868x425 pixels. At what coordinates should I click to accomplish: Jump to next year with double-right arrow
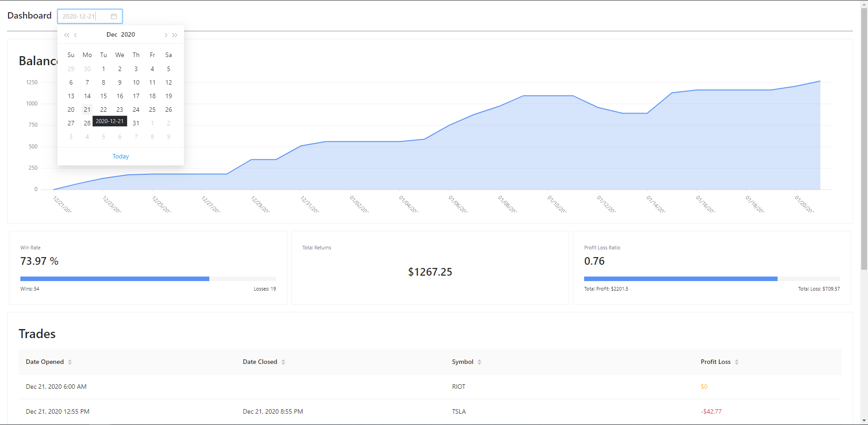coord(175,35)
